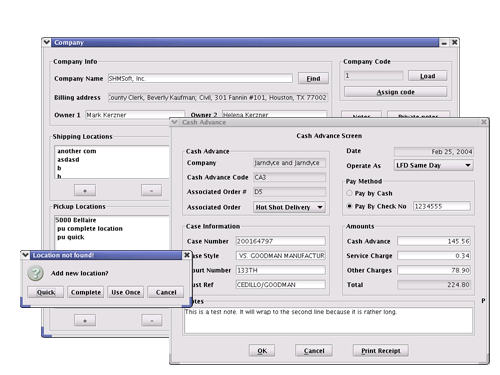500x375 pixels.
Task: Click the Case Number field 20164797
Action: [x=280, y=241]
